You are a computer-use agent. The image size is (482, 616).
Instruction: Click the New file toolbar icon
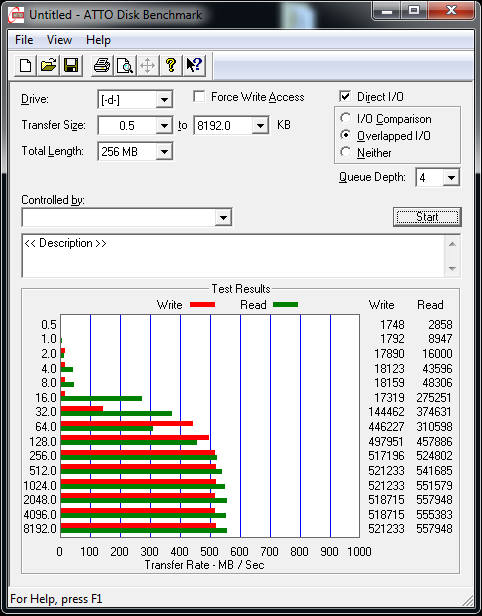(26, 65)
